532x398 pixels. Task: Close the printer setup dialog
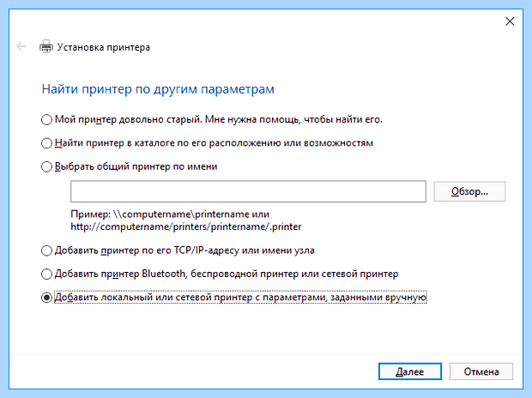click(510, 21)
